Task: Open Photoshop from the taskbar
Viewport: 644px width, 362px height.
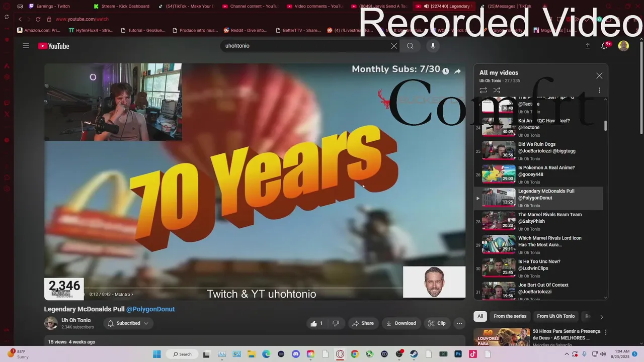Action: pos(458,354)
